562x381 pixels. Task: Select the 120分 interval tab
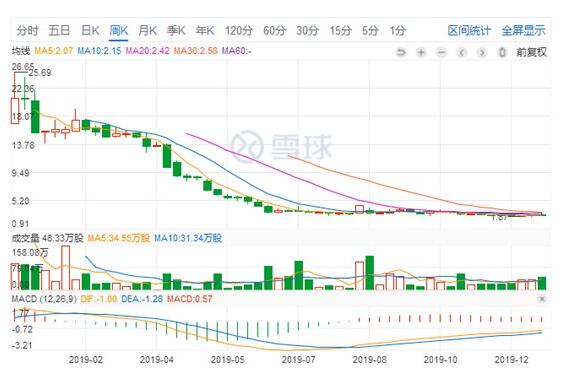(239, 31)
